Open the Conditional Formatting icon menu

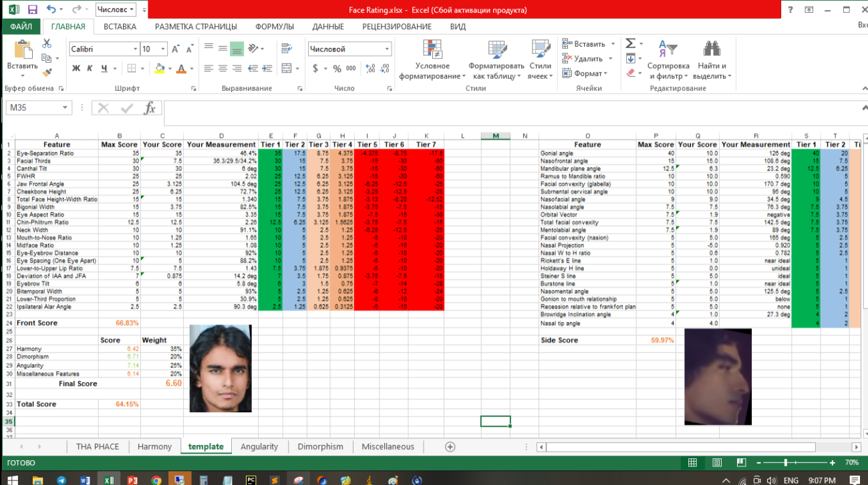point(432,49)
